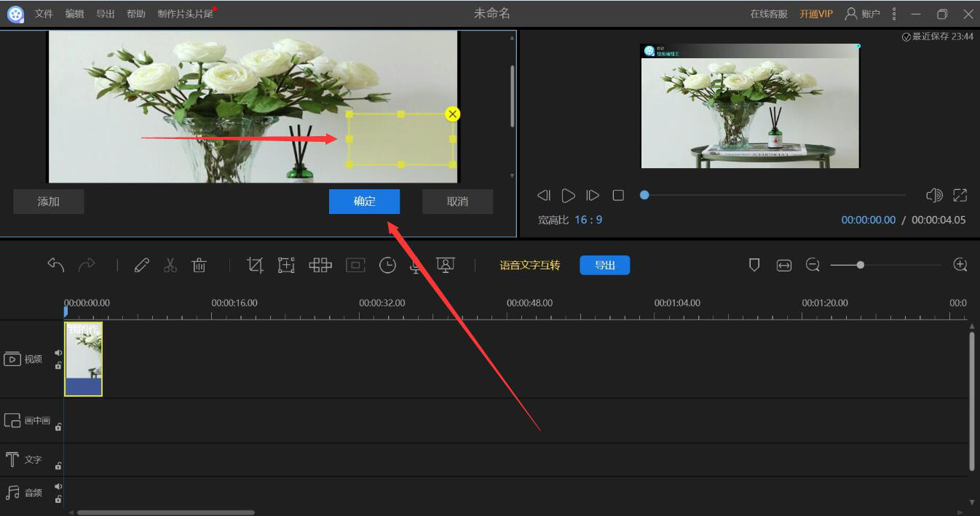Click the yellow mosaic selection rectangle
980x516 pixels.
[x=401, y=139]
